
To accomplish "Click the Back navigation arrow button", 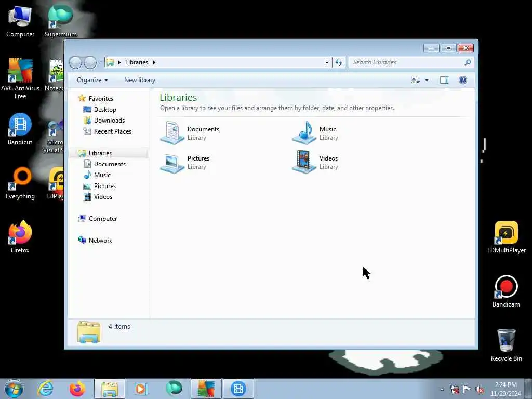I will [75, 62].
